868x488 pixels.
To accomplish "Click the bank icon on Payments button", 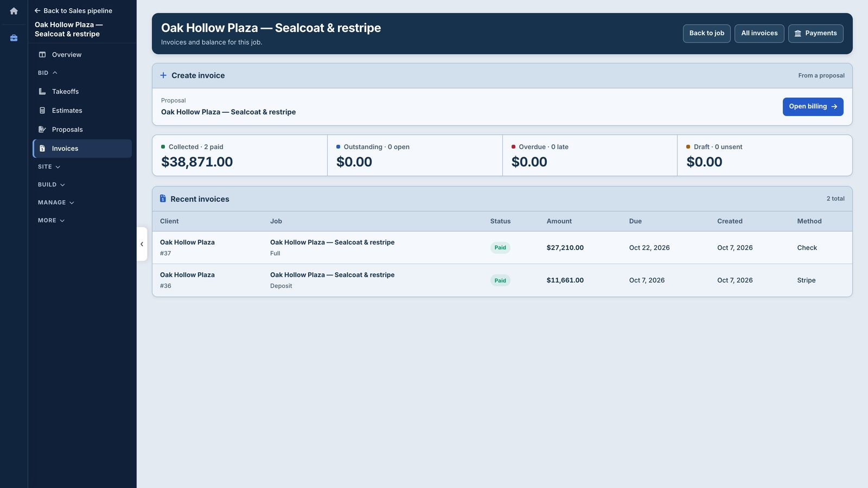I will [798, 34].
